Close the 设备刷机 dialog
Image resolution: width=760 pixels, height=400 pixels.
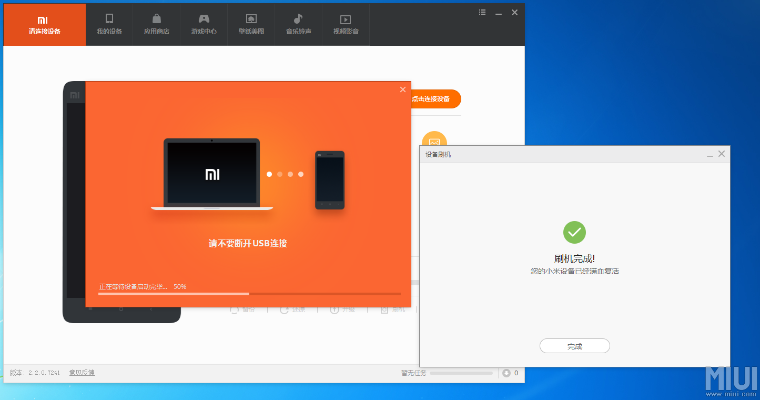point(721,154)
